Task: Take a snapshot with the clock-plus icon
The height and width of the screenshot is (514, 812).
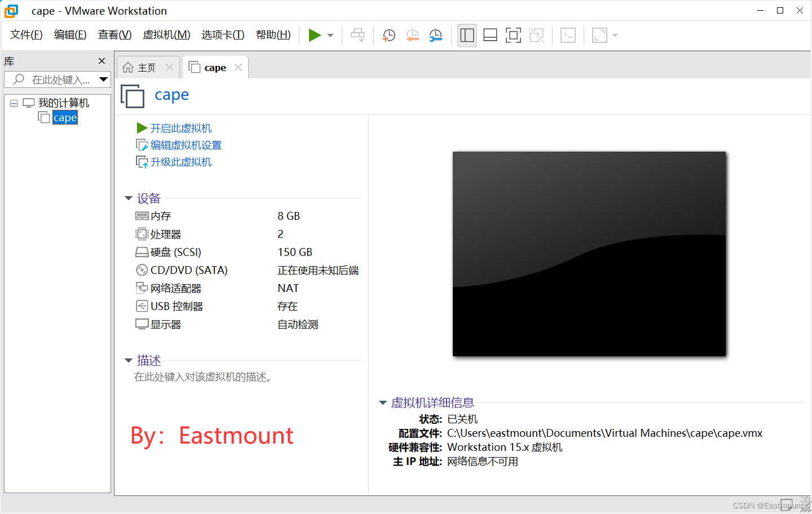Action: click(x=389, y=36)
